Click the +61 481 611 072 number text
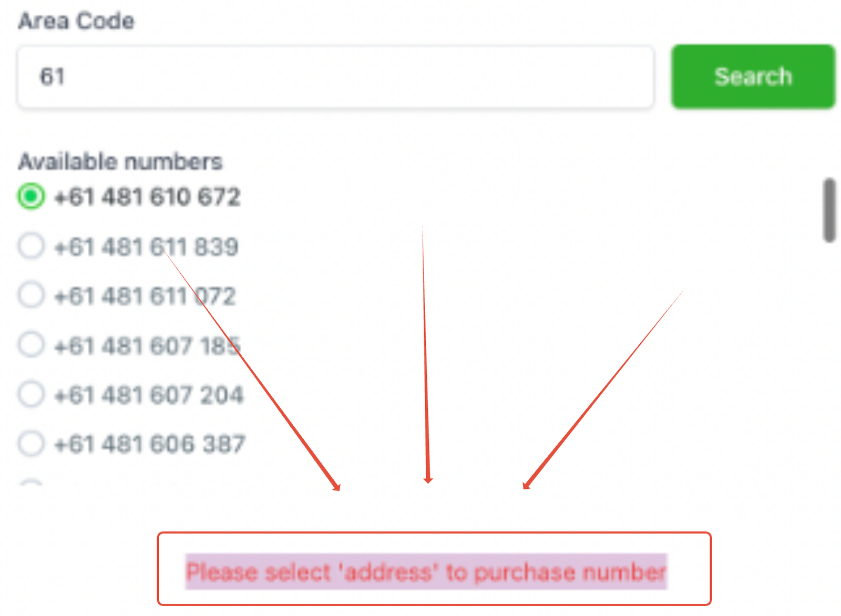 point(145,296)
